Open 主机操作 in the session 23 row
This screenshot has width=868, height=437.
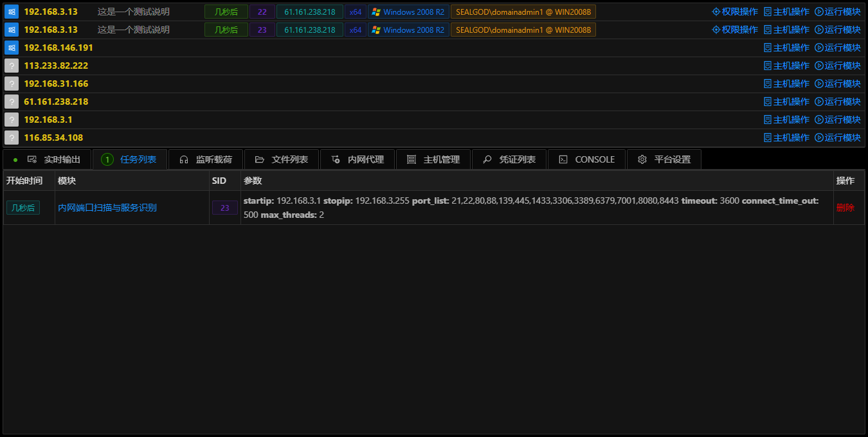point(786,30)
